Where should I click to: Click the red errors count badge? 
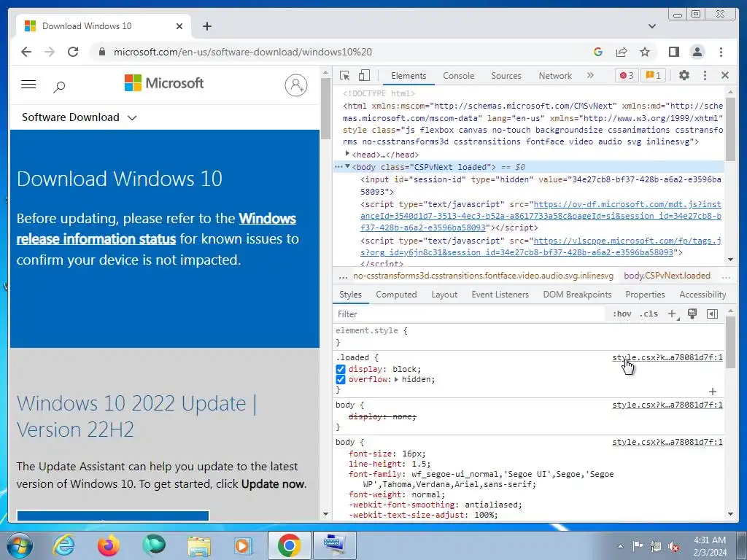627,75
